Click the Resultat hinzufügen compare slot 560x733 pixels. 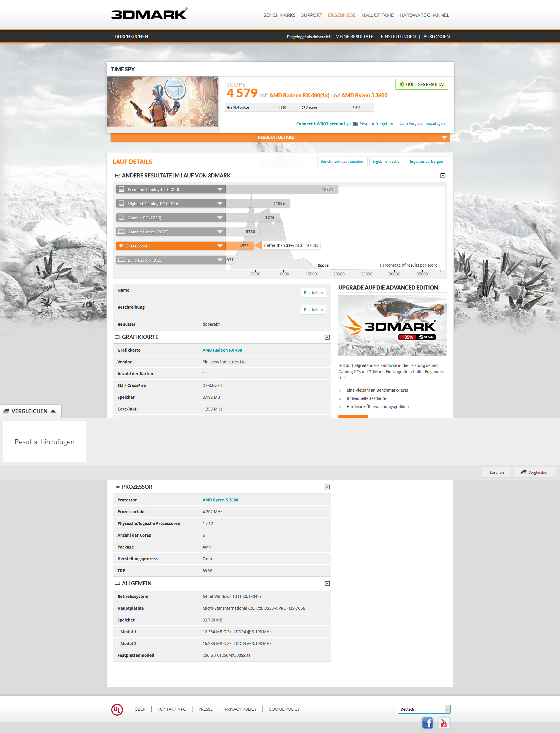click(44, 442)
